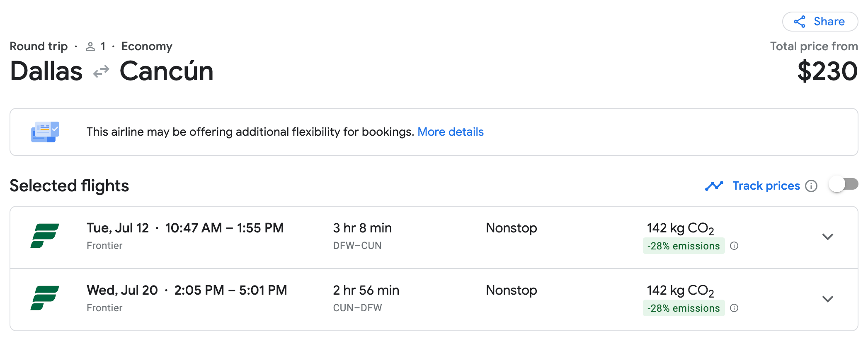Expand the Tue, Jul 12 flight details

[827, 237]
